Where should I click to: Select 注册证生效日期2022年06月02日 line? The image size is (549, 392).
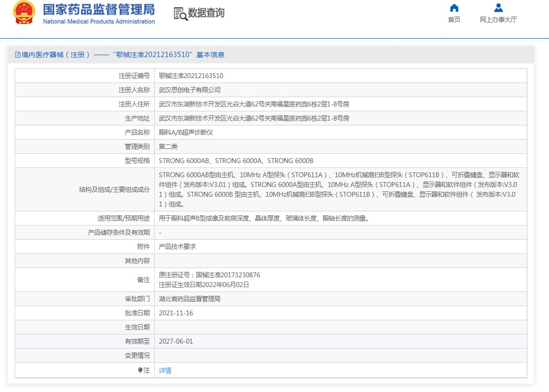tap(204, 285)
